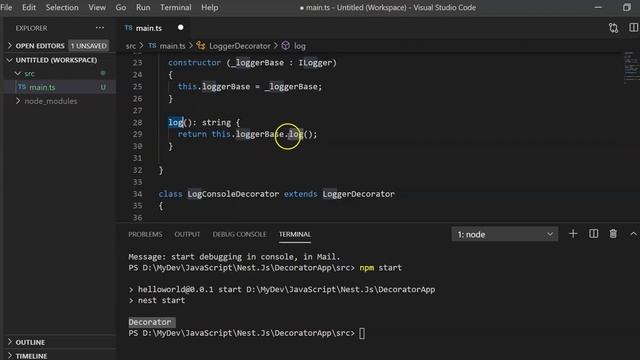Split the editor right
This screenshot has height=360, width=640.
(633, 27)
